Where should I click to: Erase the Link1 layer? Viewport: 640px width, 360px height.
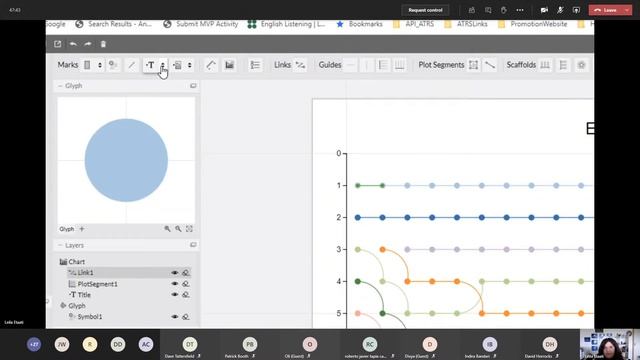tap(186, 273)
